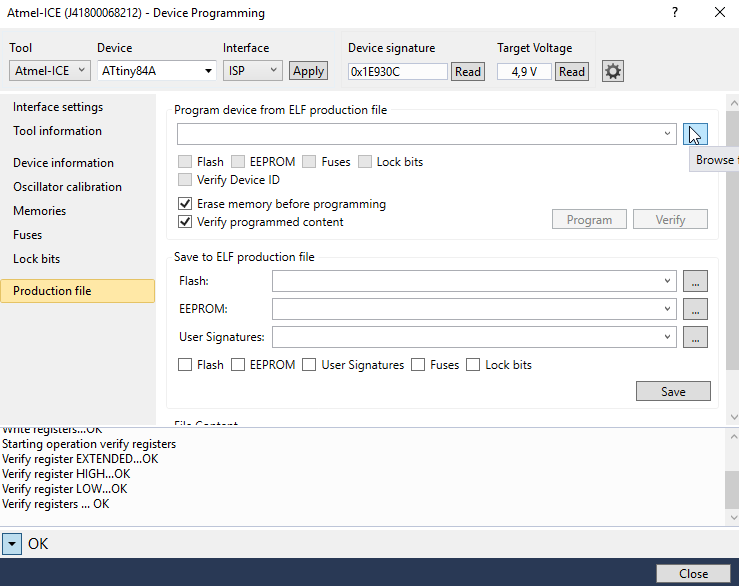This screenshot has height=586, width=739.
Task: Check EEPROM under Program device section
Action: (238, 162)
